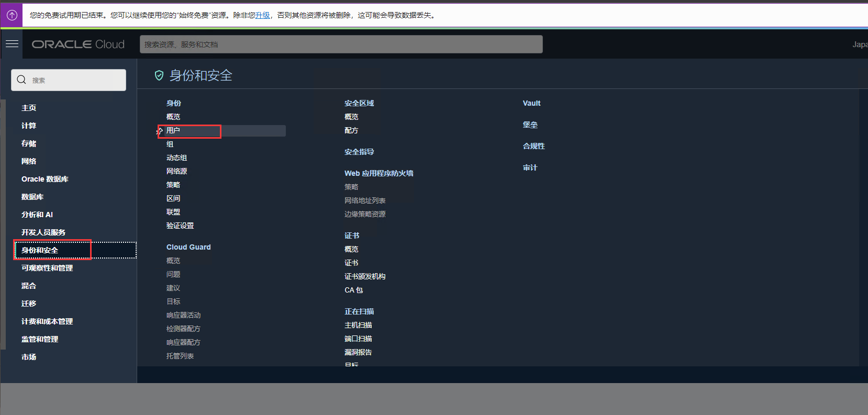Open 概览 under the 证书 section
Image resolution: width=868 pixels, height=415 pixels.
pyautogui.click(x=351, y=249)
